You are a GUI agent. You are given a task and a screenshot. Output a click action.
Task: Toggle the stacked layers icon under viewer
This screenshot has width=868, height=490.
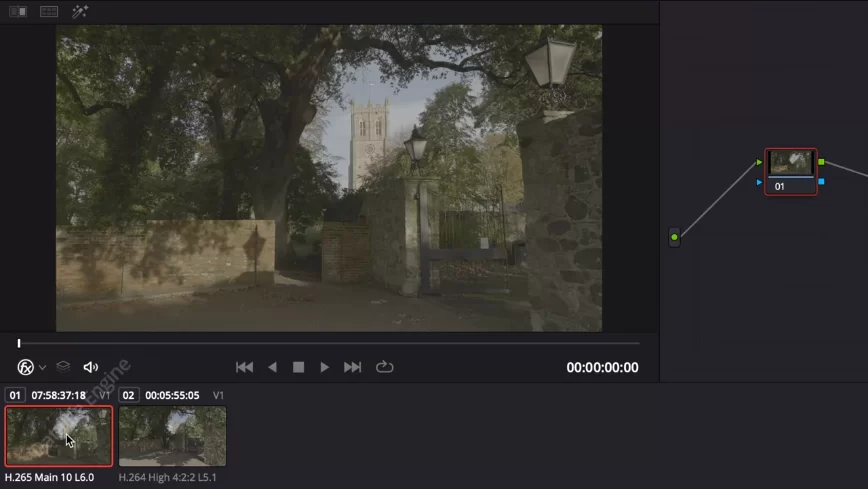[x=63, y=367]
